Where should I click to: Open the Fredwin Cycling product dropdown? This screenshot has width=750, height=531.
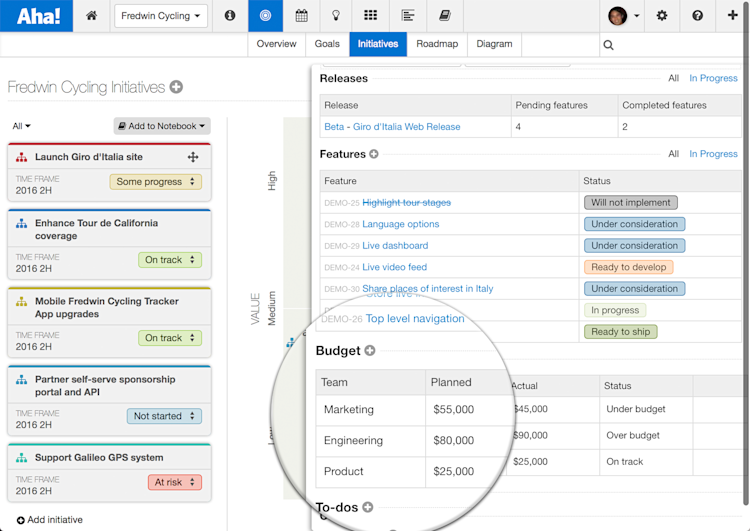pos(161,16)
